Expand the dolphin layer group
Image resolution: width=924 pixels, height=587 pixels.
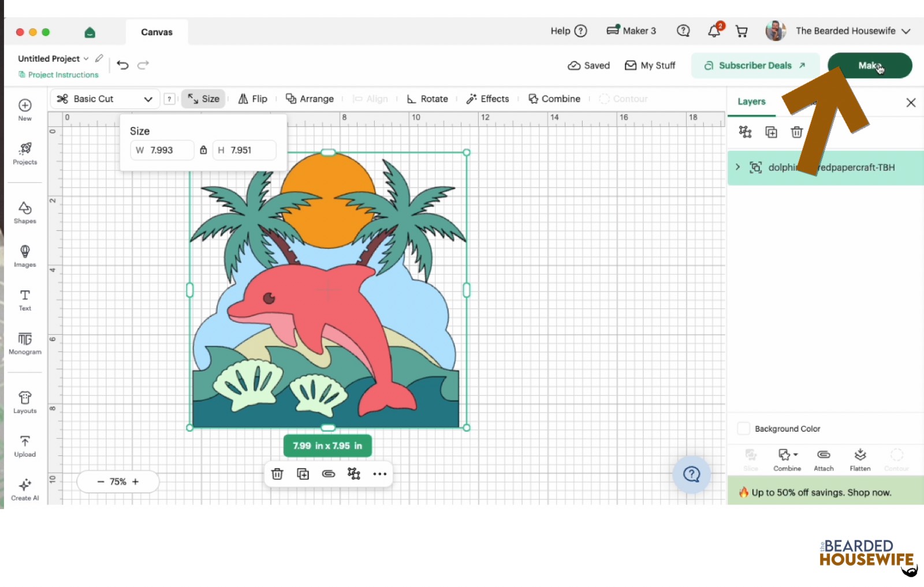click(737, 167)
